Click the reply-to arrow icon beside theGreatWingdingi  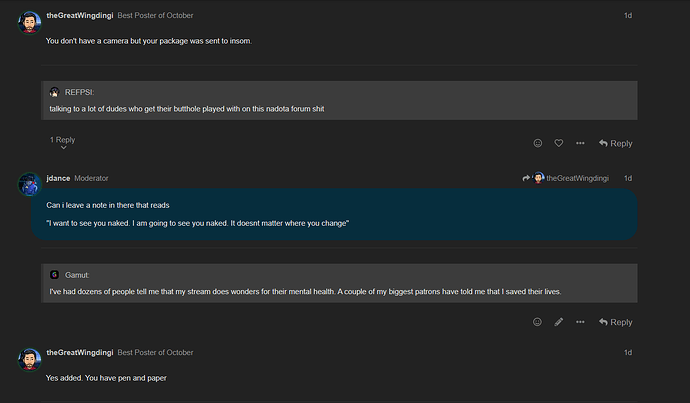pos(526,178)
